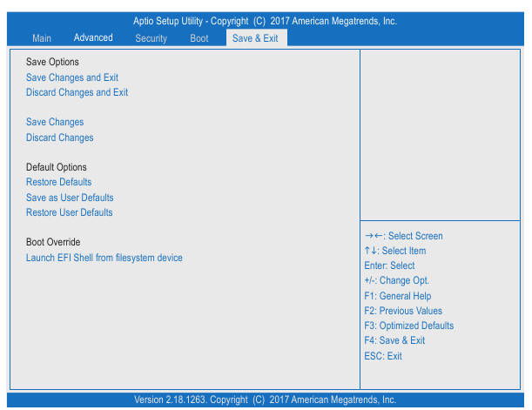The image size is (532, 410).
Task: Go to the Security tab
Action: 151,38
